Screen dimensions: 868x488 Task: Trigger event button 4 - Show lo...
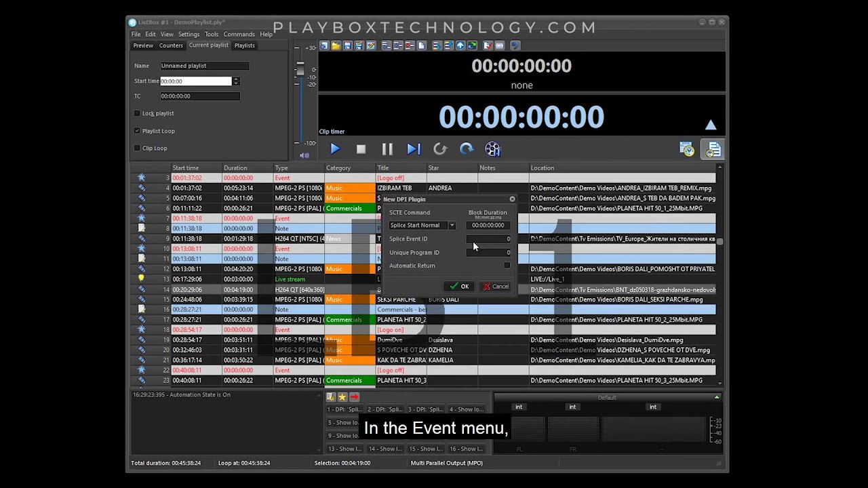tap(466, 409)
